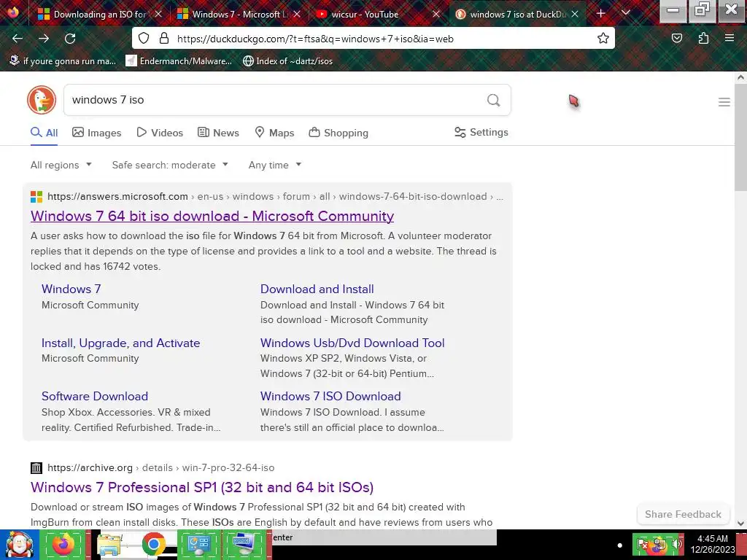747x560 pixels.
Task: Close the 'wicsur - YouTube' tab
Action: tap(436, 15)
